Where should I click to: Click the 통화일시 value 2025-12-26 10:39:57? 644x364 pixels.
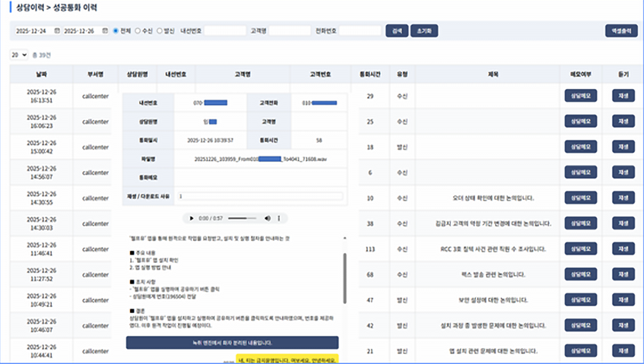click(211, 141)
